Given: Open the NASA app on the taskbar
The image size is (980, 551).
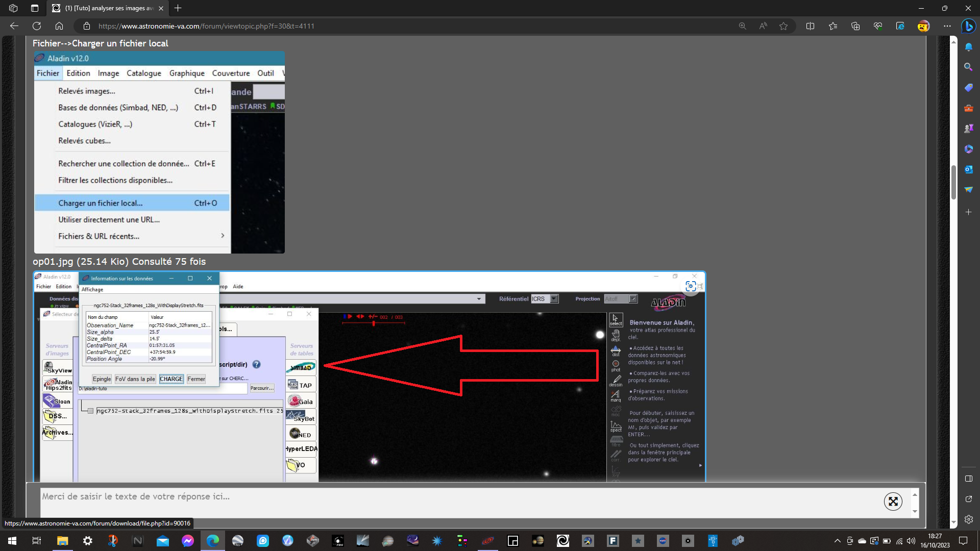Looking at the screenshot, I should (663, 541).
